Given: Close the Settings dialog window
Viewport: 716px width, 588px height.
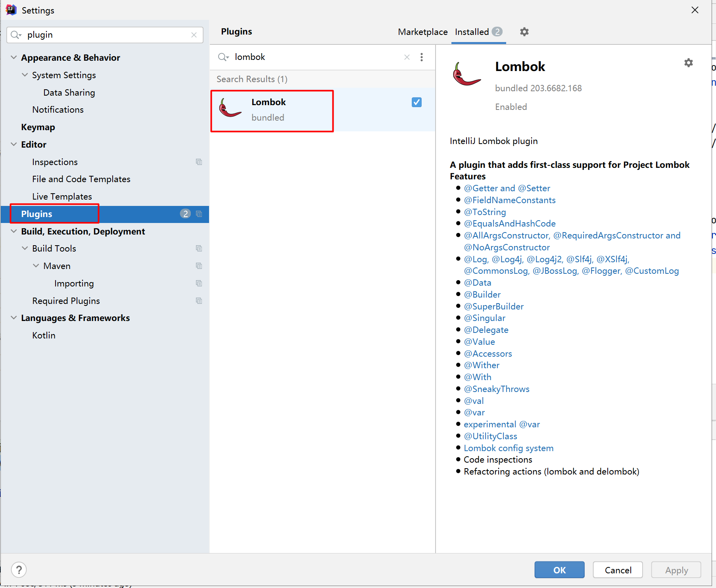Looking at the screenshot, I should [x=695, y=10].
